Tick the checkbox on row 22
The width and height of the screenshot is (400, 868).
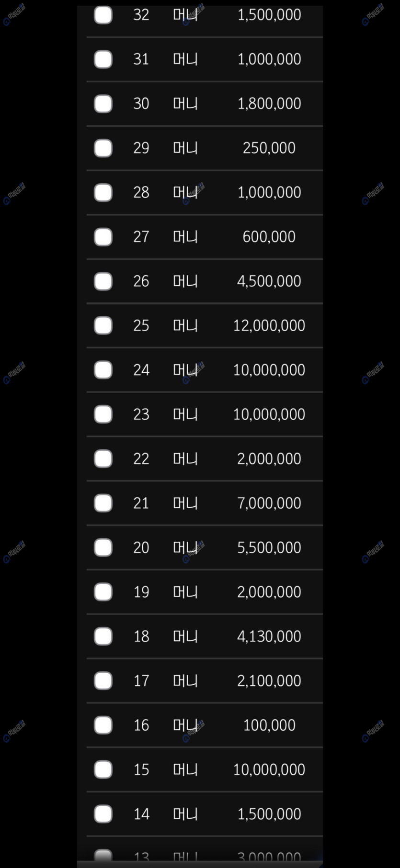click(103, 459)
